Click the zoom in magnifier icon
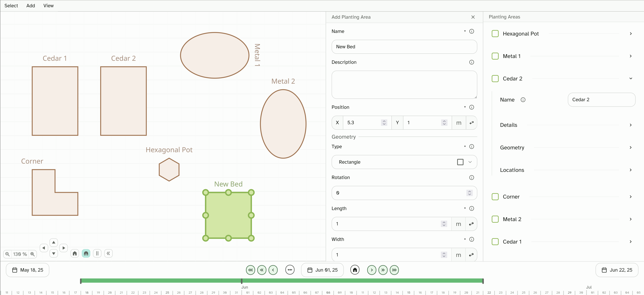This screenshot has height=295, width=644. click(x=33, y=254)
